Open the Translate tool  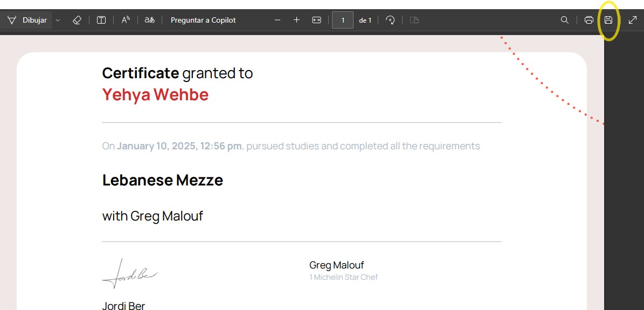coord(150,20)
